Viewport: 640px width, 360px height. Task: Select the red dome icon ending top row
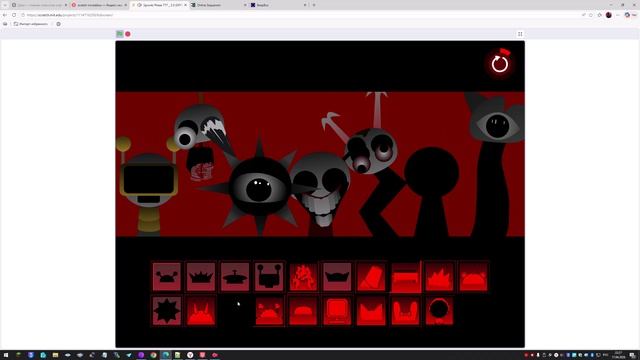(473, 277)
